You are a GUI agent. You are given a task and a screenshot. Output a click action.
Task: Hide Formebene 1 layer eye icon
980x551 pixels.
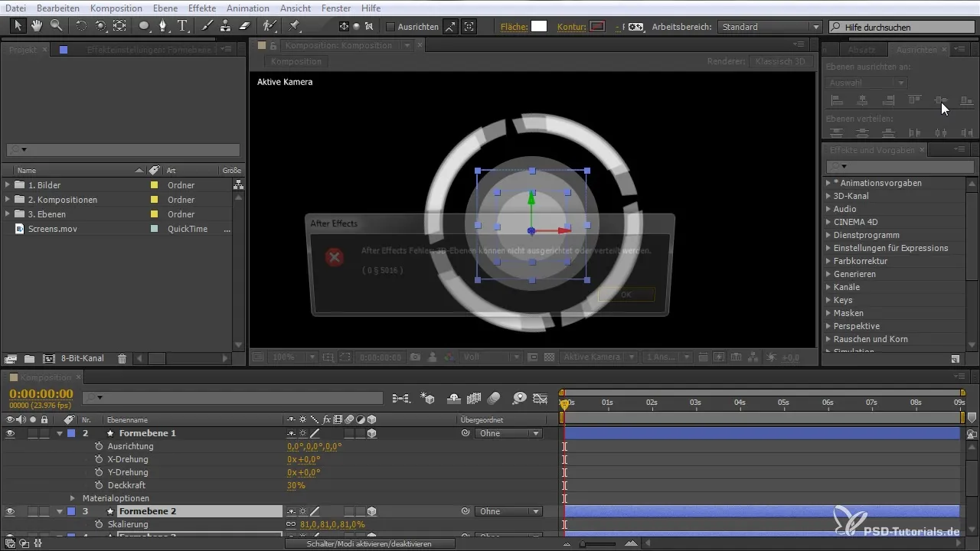(x=10, y=433)
